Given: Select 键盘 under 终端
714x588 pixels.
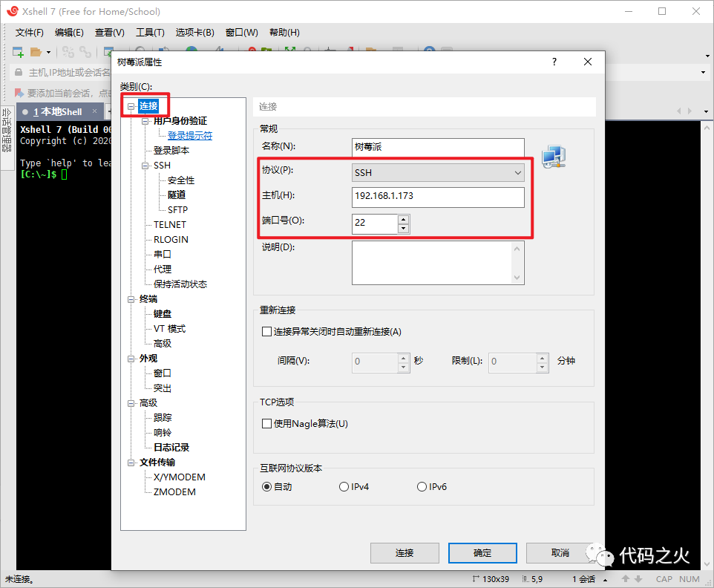Looking at the screenshot, I should coord(163,314).
